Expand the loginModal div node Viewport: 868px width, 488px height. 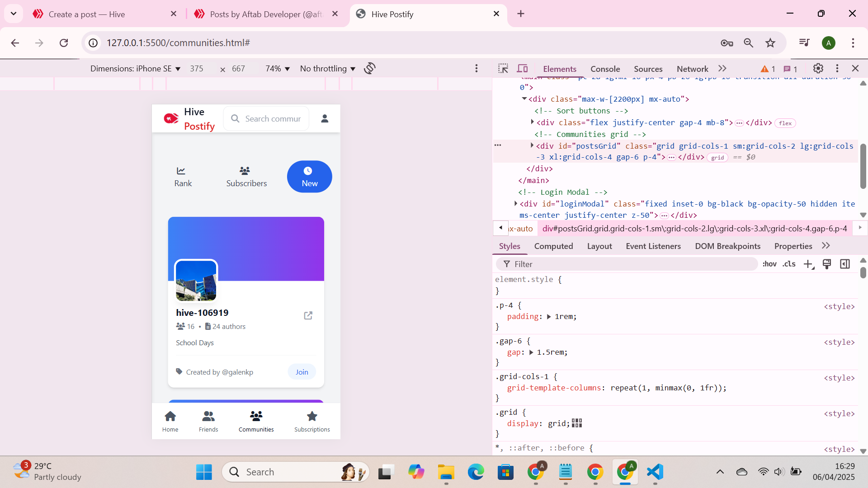point(516,203)
